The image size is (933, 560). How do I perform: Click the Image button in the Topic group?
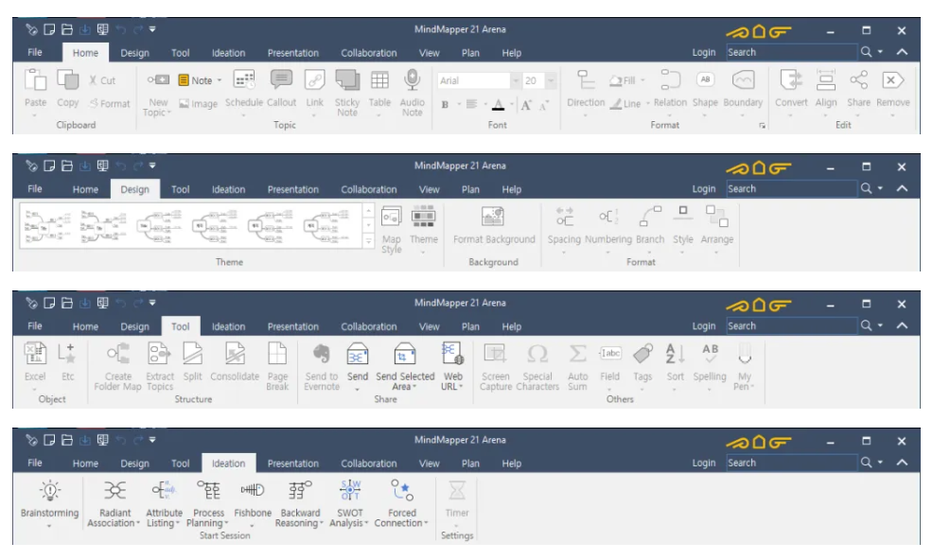(x=198, y=103)
